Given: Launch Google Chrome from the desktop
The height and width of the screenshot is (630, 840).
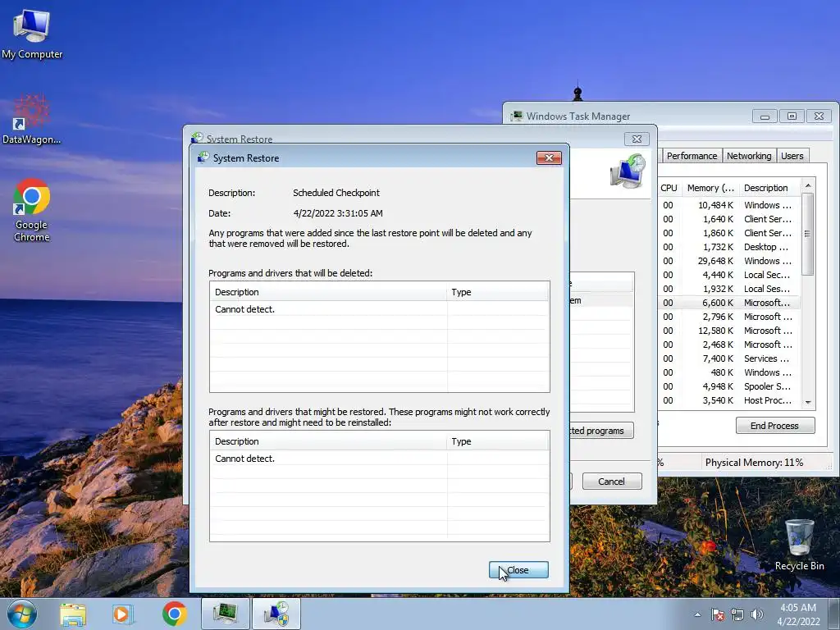Looking at the screenshot, I should [32, 210].
